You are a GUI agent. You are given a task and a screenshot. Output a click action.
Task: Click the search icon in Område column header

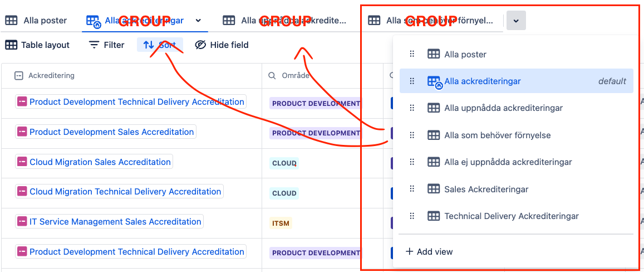pos(272,76)
